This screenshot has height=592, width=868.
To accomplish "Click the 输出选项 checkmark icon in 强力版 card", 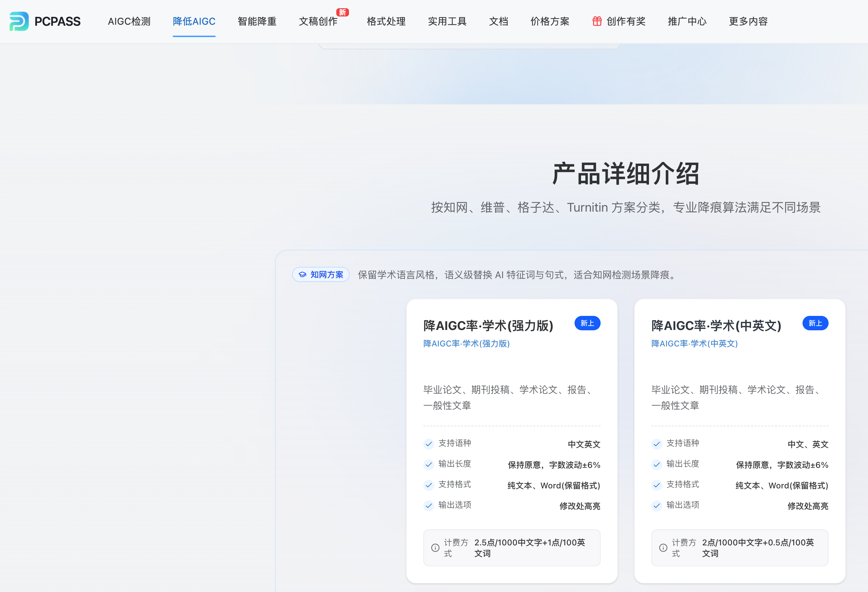I will coord(429,505).
